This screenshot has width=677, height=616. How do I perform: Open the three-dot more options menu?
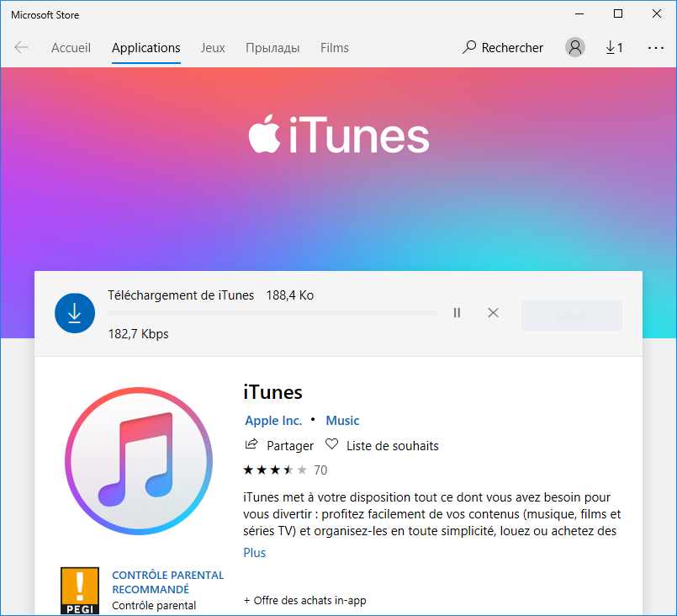655,47
